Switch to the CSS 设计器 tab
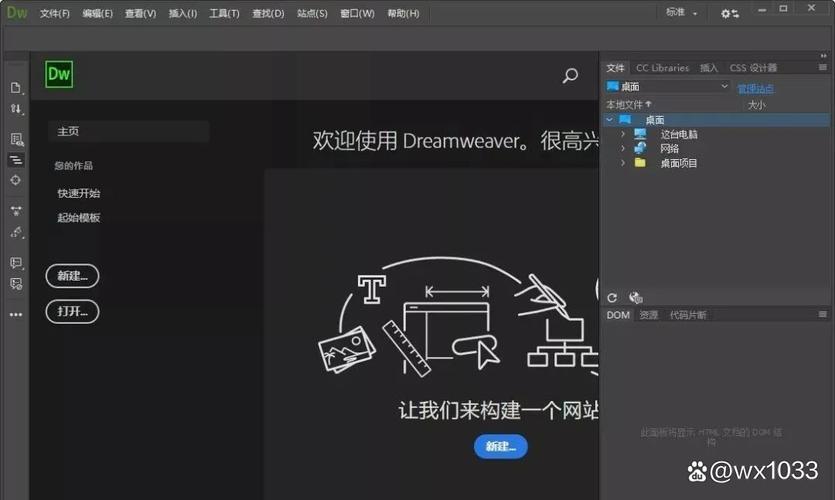Image resolution: width=835 pixels, height=500 pixels. coord(753,68)
